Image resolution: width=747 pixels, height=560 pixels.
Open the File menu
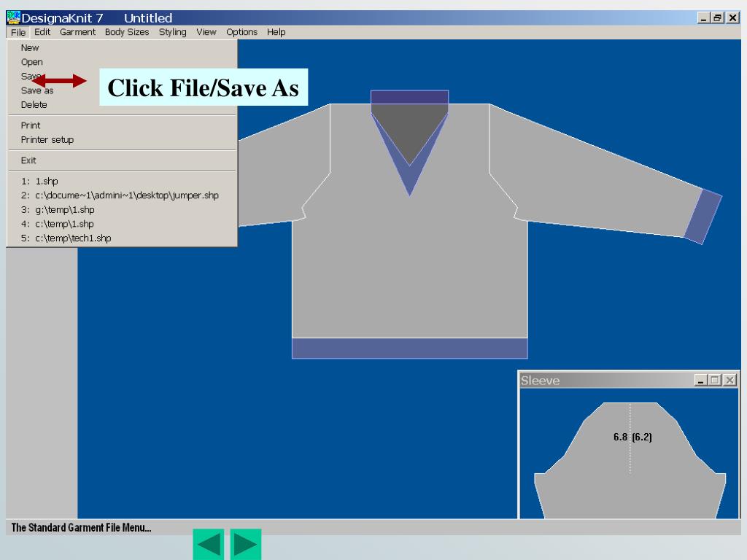click(x=18, y=32)
